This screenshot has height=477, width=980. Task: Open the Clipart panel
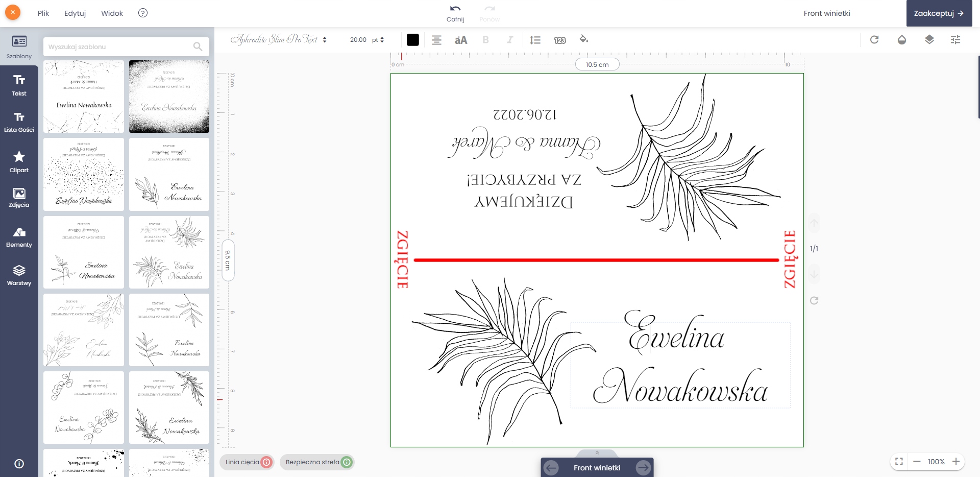19,161
